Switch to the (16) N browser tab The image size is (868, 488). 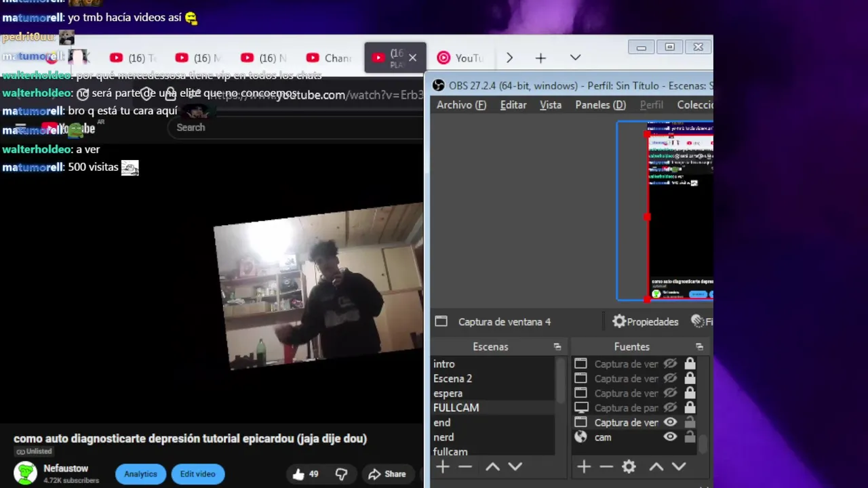(x=263, y=58)
